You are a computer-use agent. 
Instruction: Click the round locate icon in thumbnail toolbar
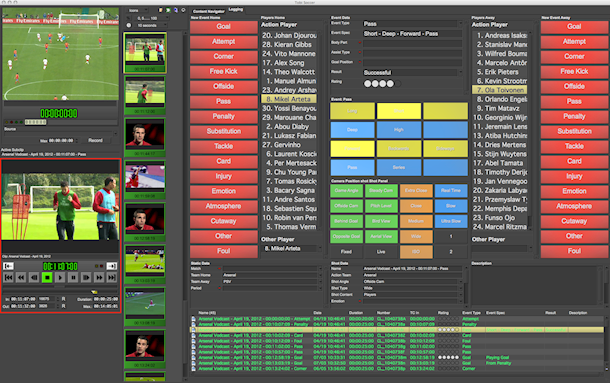183,10
